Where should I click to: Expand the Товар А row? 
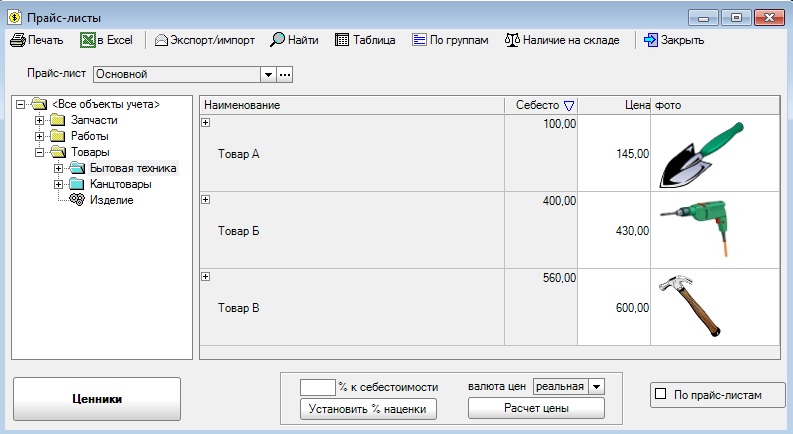206,123
